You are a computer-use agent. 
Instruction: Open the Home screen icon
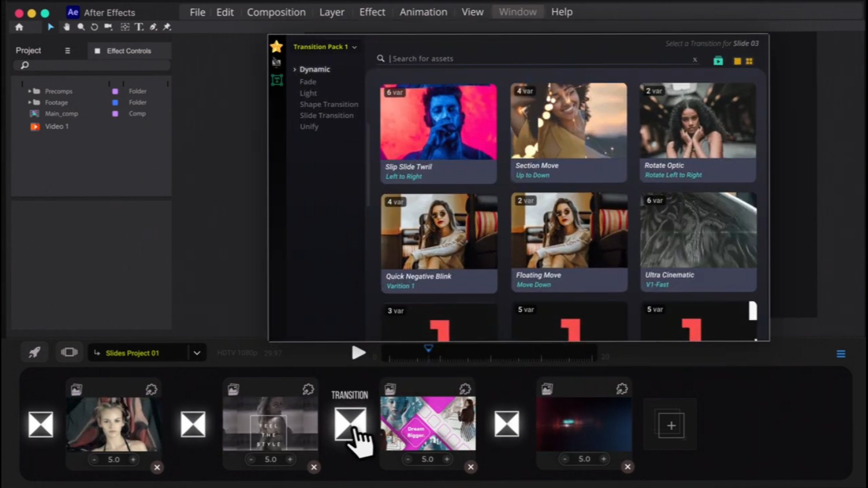coord(19,27)
